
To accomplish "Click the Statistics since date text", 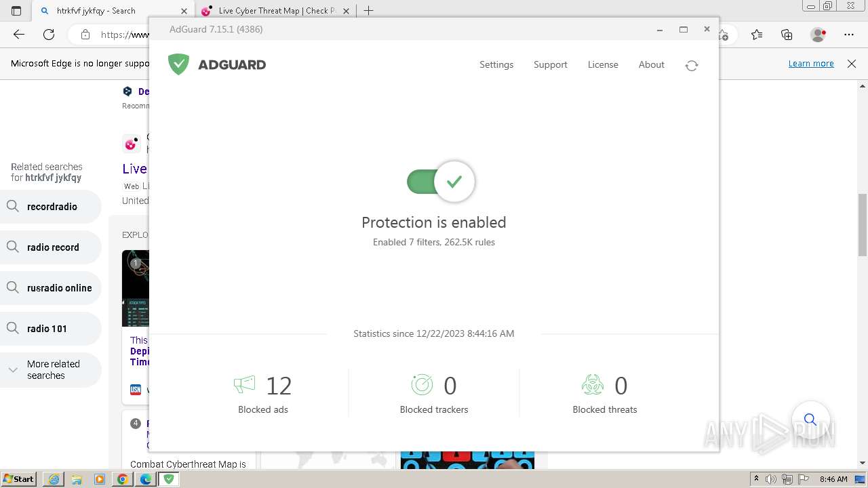I will (434, 333).
